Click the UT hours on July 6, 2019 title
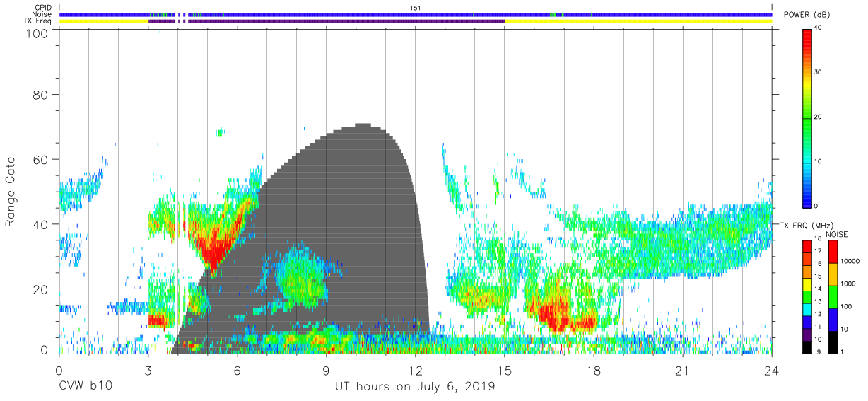Image resolution: width=868 pixels, height=401 pixels. tap(415, 387)
